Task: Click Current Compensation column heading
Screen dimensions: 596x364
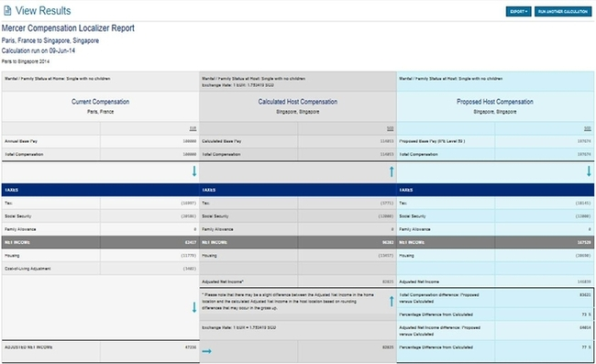Action: 100,102
